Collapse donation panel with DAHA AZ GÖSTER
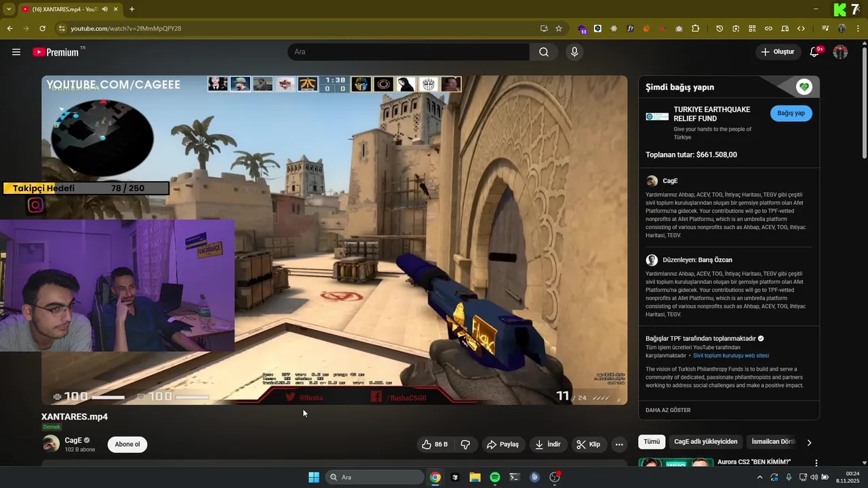 pos(668,410)
